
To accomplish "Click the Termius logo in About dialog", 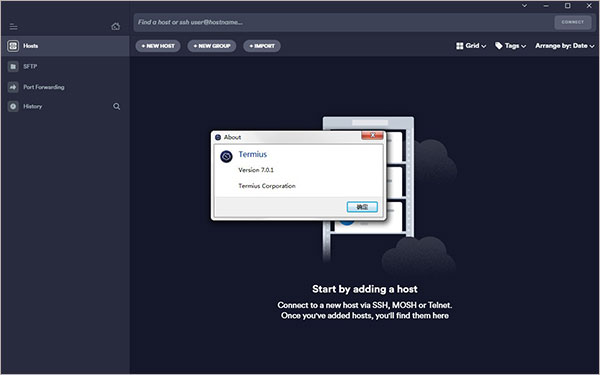I will [227, 157].
